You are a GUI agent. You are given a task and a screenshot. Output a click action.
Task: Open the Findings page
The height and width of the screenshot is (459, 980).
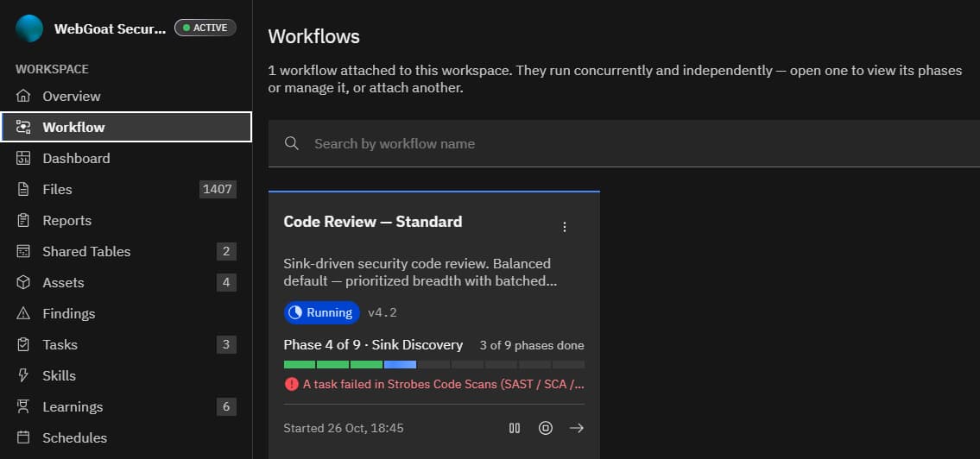[x=126, y=313]
